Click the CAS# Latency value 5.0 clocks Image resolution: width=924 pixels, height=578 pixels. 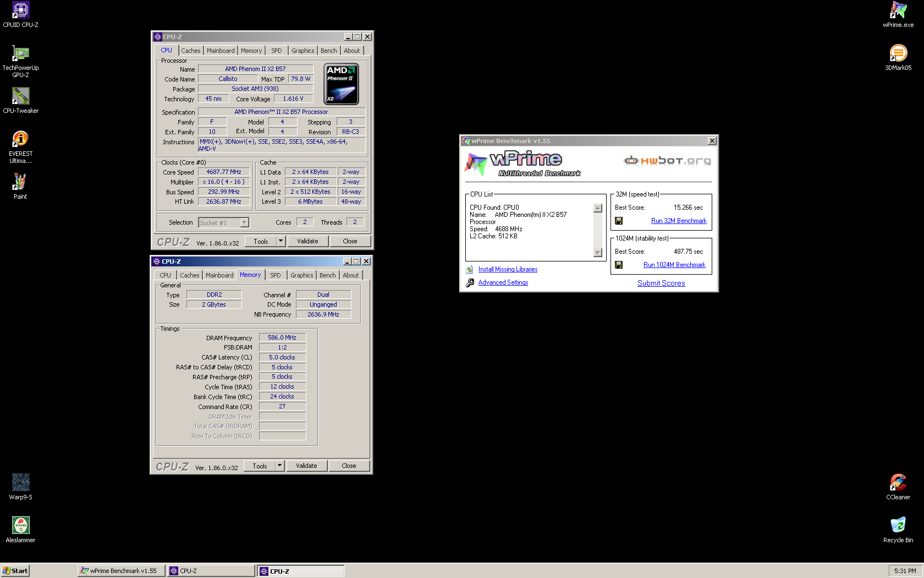tap(282, 357)
